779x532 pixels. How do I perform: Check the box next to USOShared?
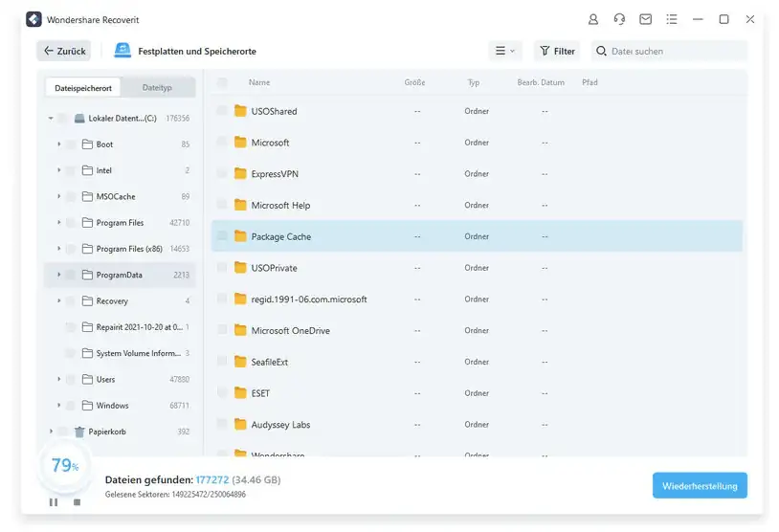[x=222, y=111]
